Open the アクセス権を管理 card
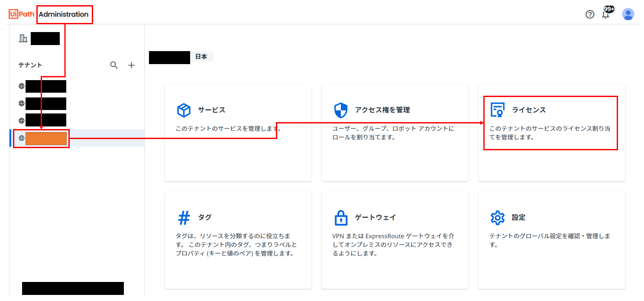 point(395,133)
